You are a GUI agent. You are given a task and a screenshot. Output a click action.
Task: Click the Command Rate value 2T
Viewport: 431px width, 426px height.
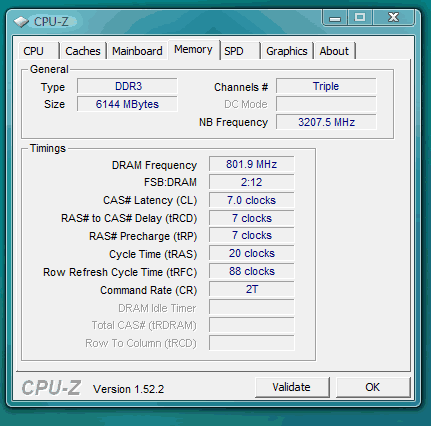[x=252, y=289]
